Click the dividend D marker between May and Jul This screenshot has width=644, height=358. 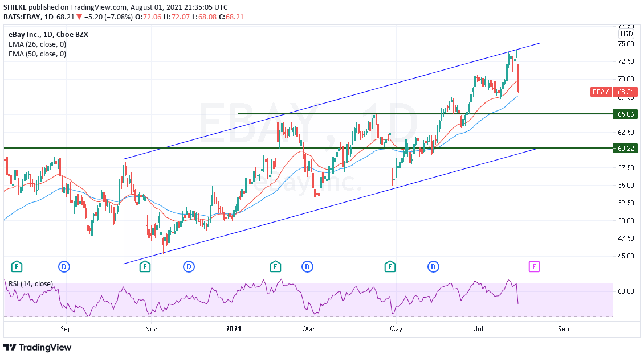pos(433,267)
